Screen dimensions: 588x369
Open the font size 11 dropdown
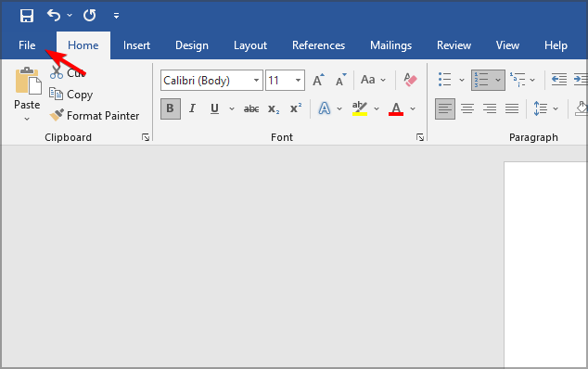point(298,81)
